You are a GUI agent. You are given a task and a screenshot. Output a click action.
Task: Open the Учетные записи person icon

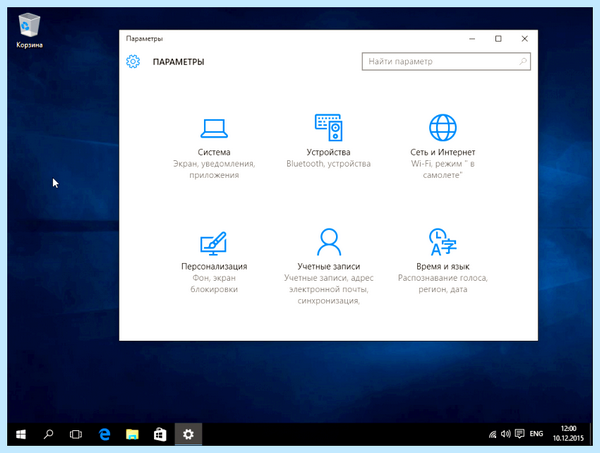click(329, 242)
